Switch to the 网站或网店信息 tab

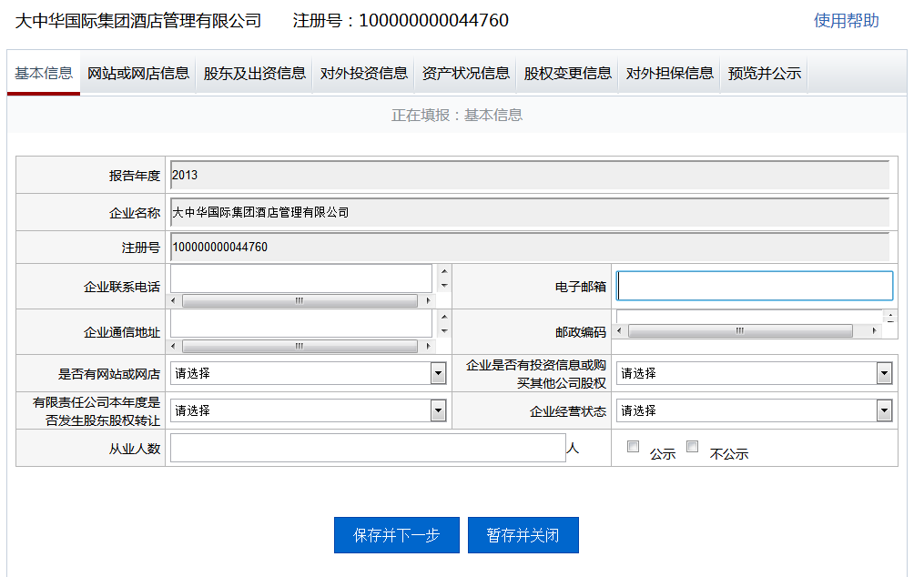pos(137,73)
